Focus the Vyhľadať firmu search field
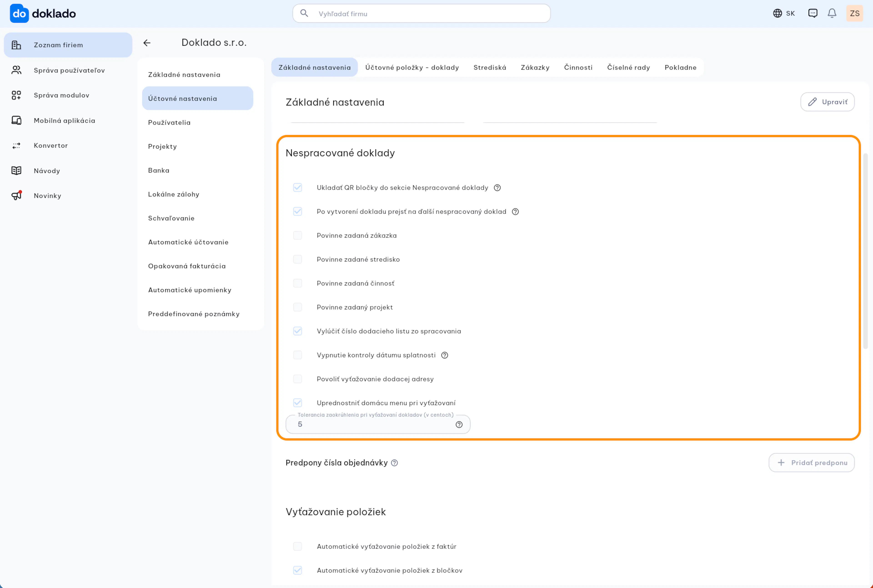The height and width of the screenshot is (588, 873). tap(421, 13)
